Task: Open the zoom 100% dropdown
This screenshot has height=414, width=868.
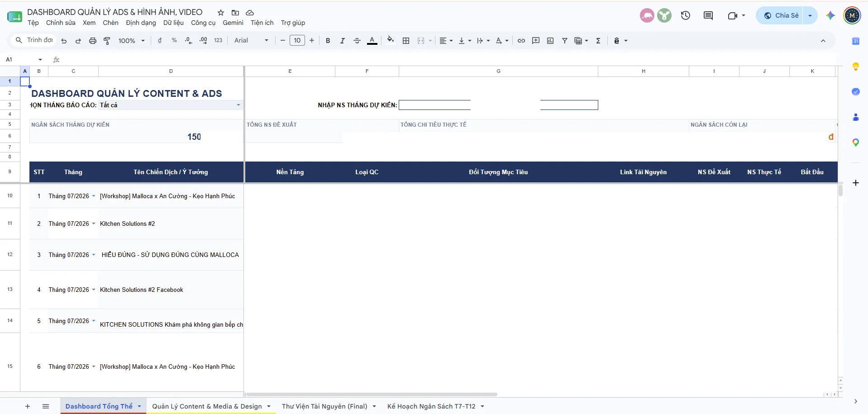Action: [x=131, y=41]
